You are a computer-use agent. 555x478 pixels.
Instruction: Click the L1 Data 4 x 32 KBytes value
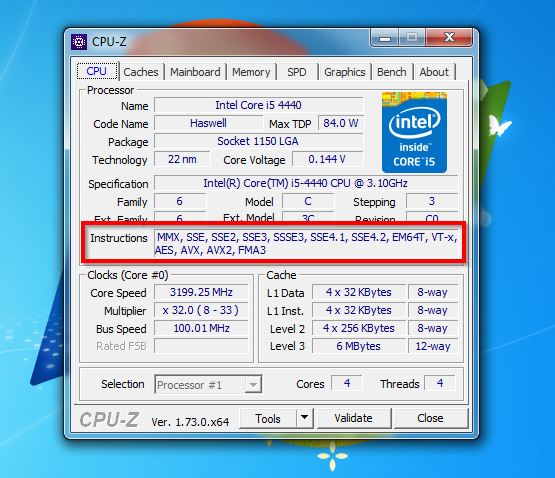pyautogui.click(x=359, y=292)
